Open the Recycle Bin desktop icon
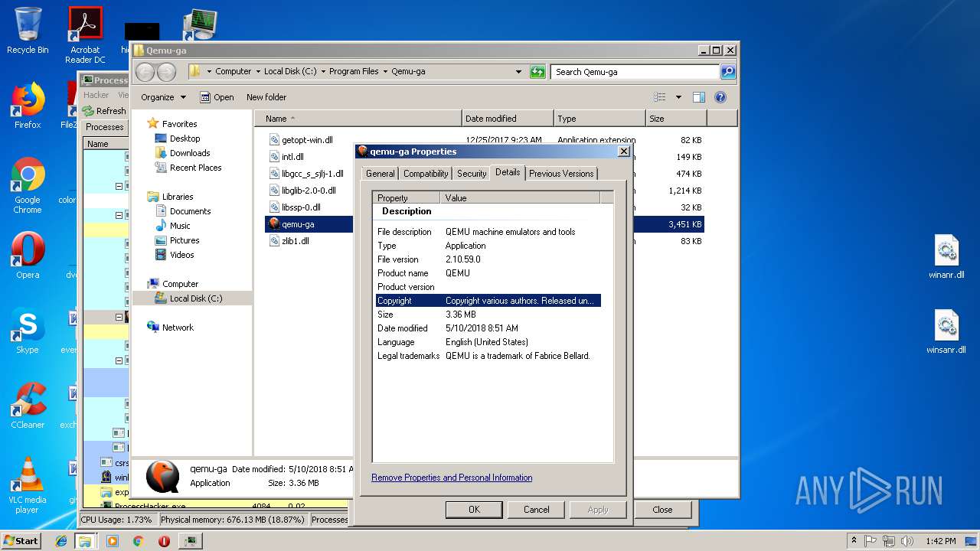This screenshot has width=980, height=551. tap(28, 31)
